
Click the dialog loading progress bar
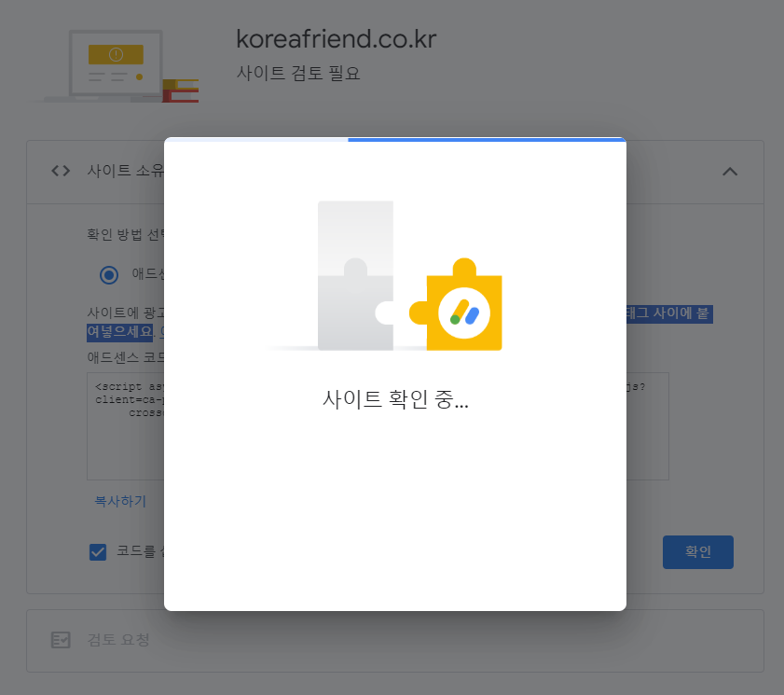(x=395, y=140)
